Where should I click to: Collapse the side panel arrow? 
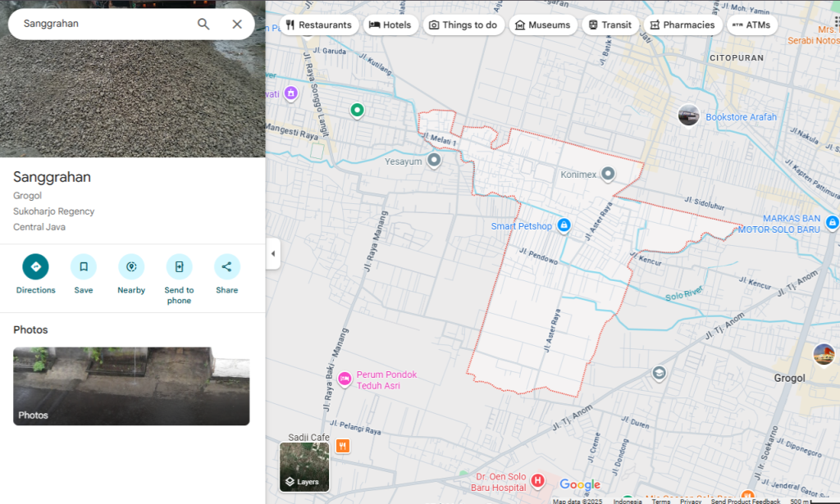pyautogui.click(x=273, y=253)
